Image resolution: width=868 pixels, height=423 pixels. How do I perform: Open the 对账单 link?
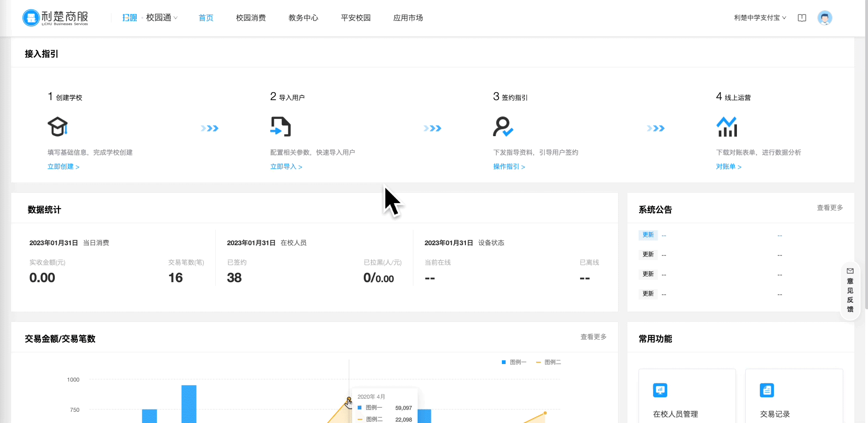pos(728,167)
